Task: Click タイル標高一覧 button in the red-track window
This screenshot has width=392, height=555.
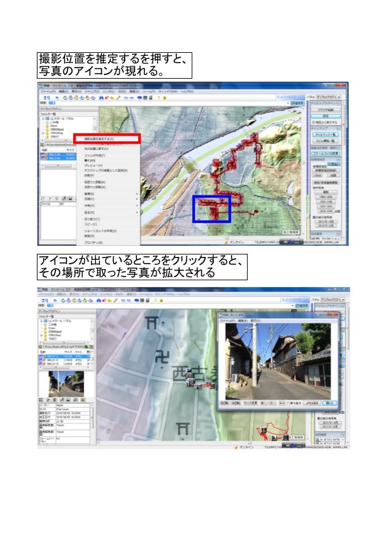Action: tap(326, 141)
